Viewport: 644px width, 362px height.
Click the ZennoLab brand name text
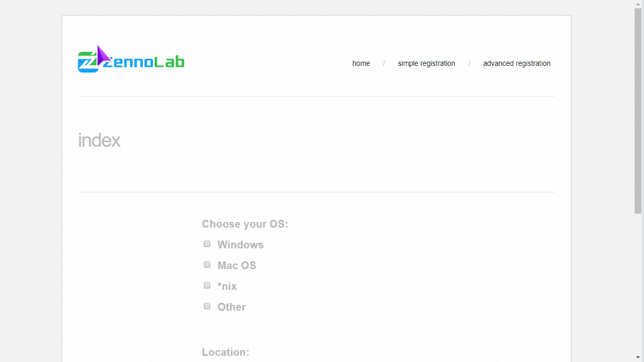coord(145,62)
